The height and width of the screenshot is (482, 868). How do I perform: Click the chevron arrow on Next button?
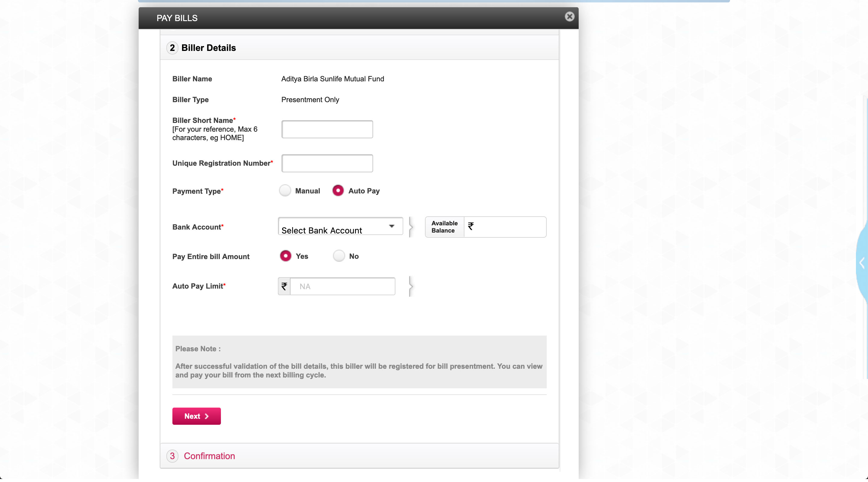[206, 416]
